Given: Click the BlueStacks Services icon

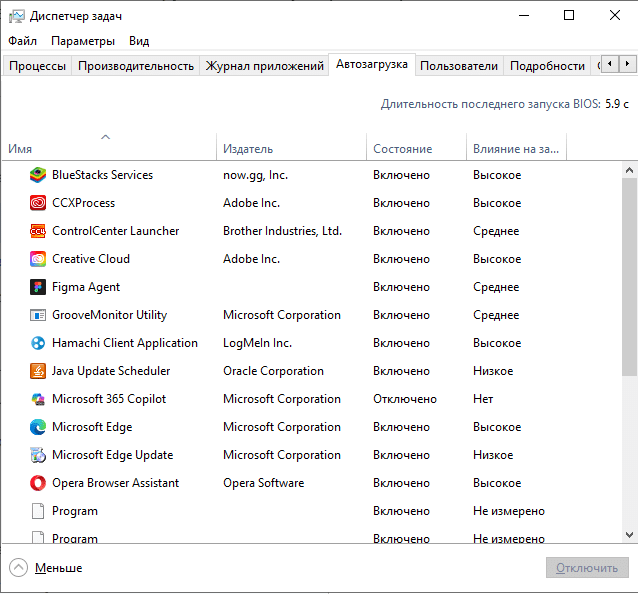Looking at the screenshot, I should click(38, 175).
